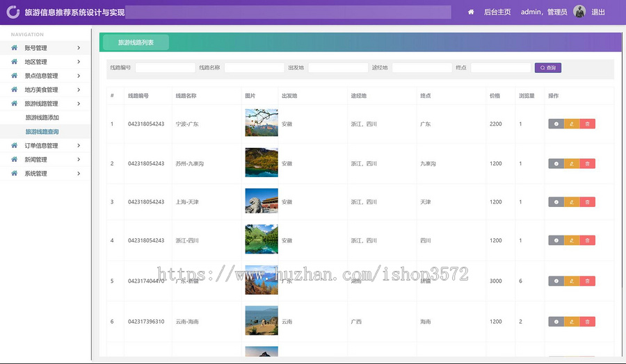Delete the 苏州-九寨沟 route
The height and width of the screenshot is (364, 626).
coord(587,163)
